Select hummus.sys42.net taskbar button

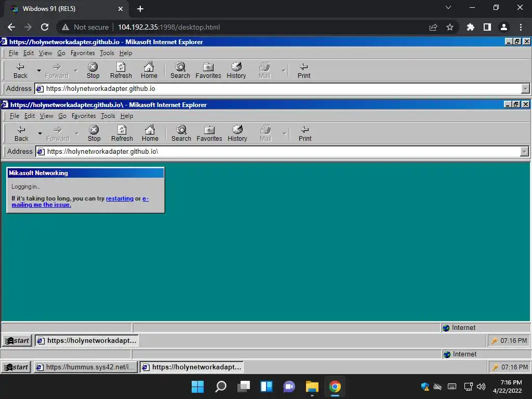click(x=86, y=367)
